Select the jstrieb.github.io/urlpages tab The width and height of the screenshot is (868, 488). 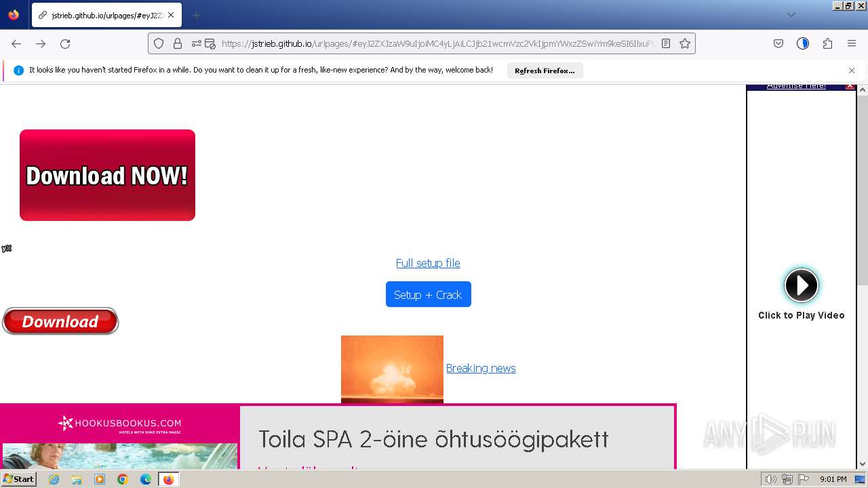pyautogui.click(x=106, y=15)
